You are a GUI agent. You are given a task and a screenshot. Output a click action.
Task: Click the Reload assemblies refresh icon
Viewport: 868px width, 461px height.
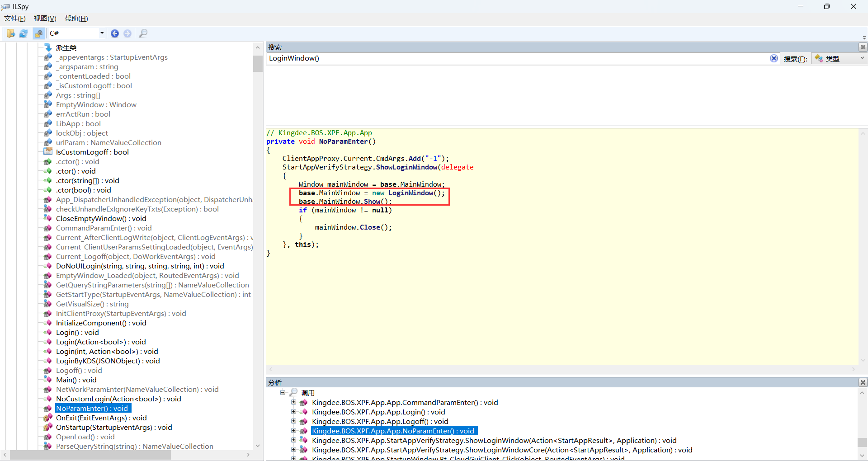click(24, 33)
